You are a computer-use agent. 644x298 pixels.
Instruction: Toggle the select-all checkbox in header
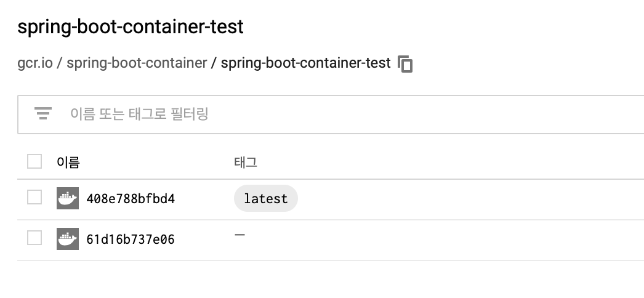[x=34, y=162]
